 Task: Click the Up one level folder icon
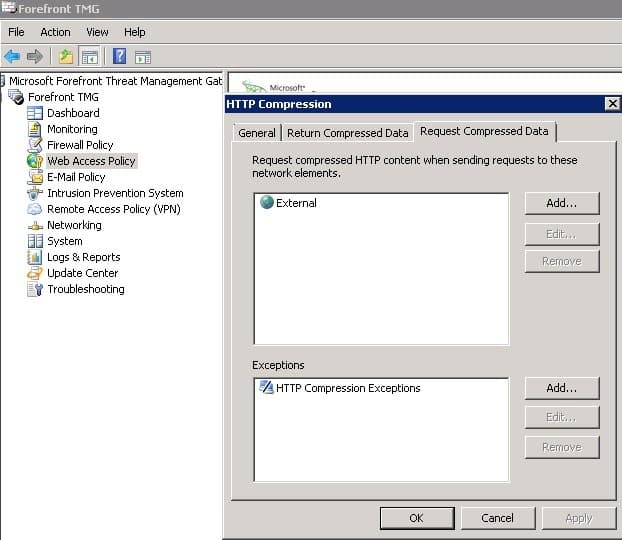click(x=66, y=57)
